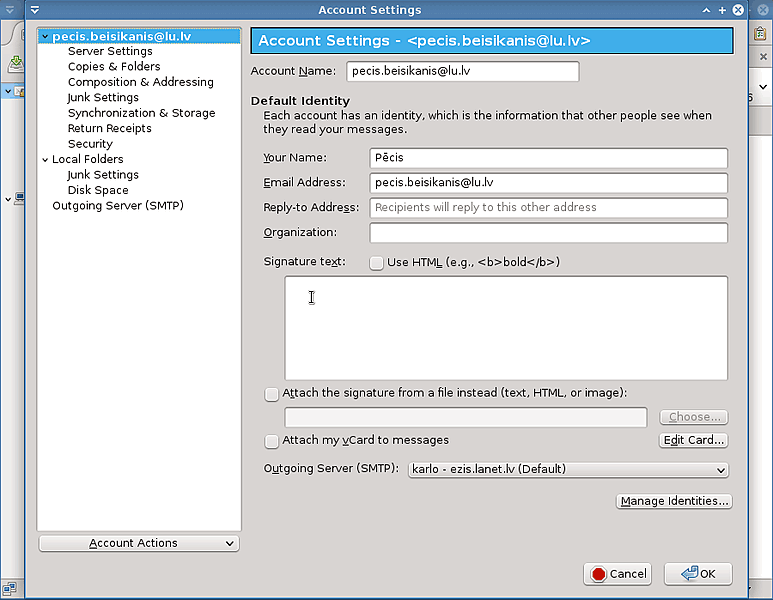Click the blue arrow icon on OK

tap(689, 573)
